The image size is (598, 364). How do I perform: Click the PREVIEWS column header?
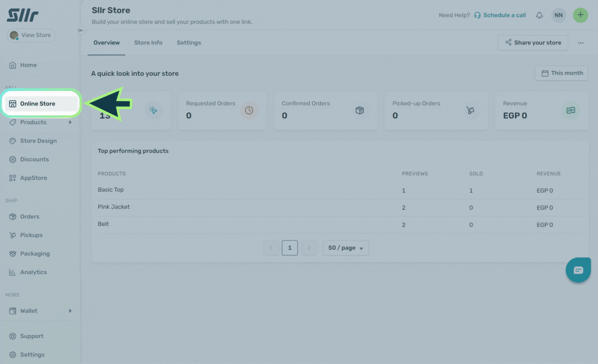(x=415, y=174)
